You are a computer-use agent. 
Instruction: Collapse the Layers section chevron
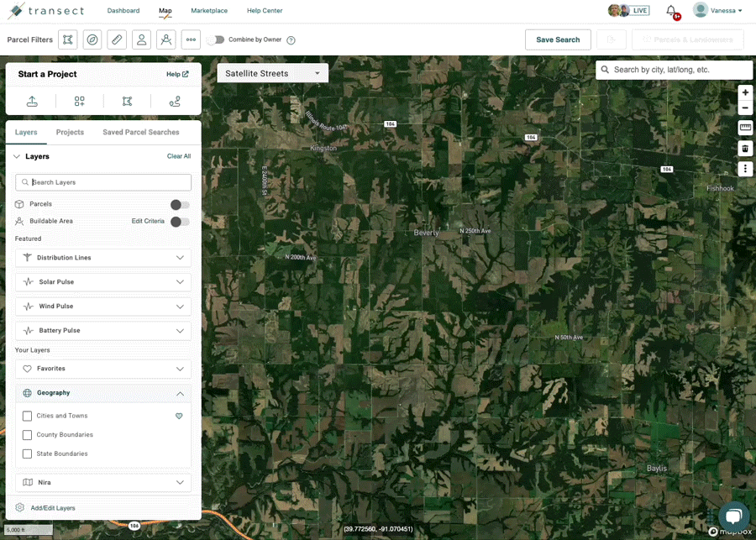pos(17,156)
